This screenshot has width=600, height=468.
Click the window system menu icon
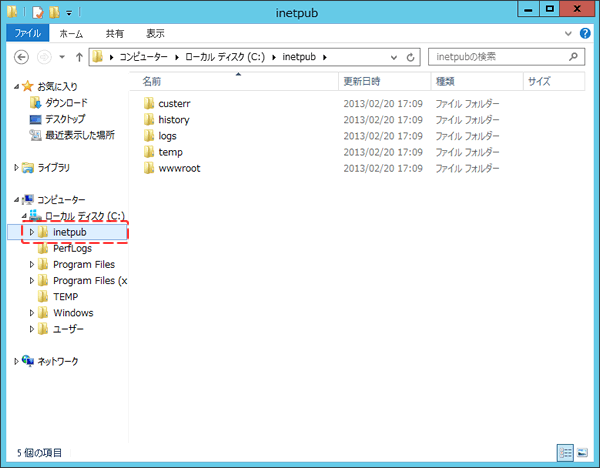pos(12,12)
